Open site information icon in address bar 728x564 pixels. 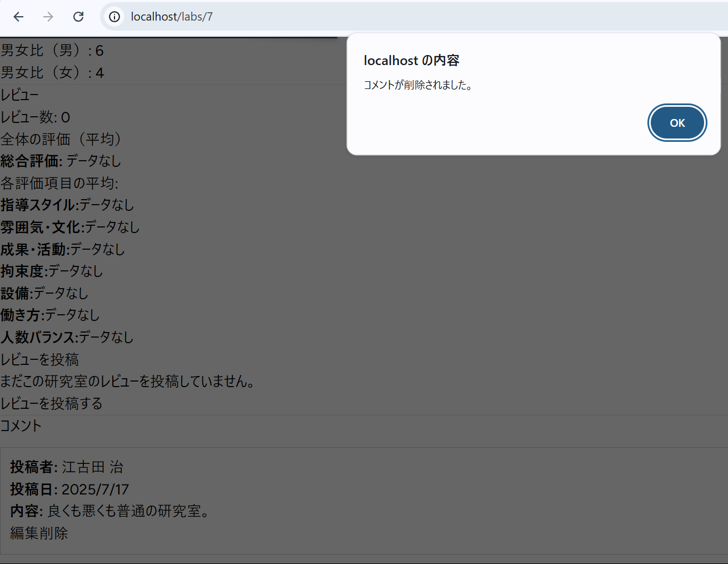tap(114, 17)
